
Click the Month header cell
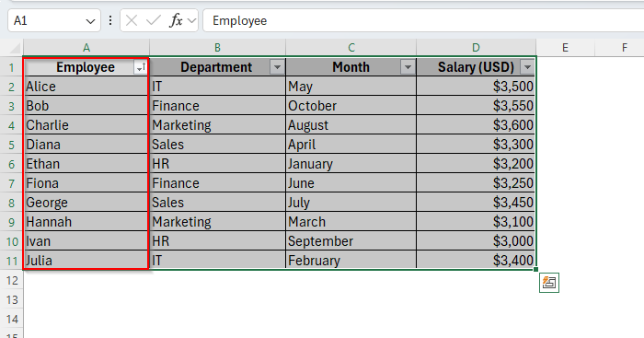click(x=351, y=67)
